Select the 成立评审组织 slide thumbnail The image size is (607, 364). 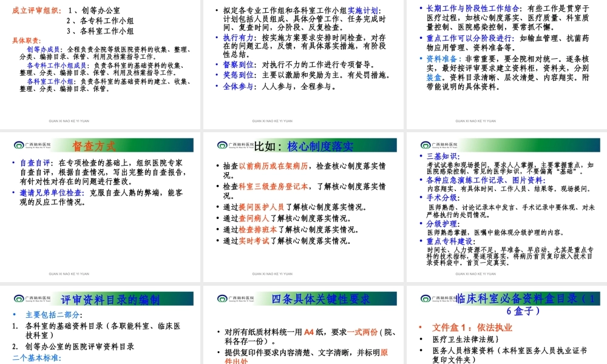[x=101, y=61]
